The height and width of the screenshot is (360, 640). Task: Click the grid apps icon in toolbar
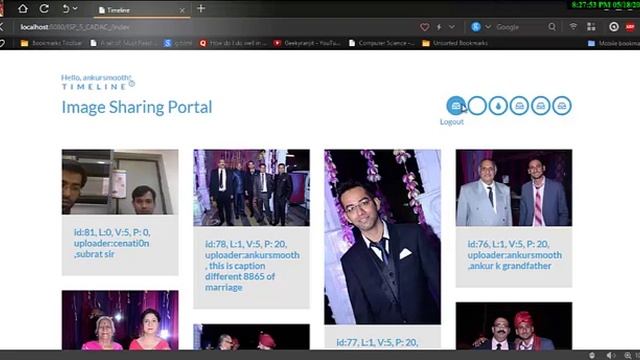(591, 27)
